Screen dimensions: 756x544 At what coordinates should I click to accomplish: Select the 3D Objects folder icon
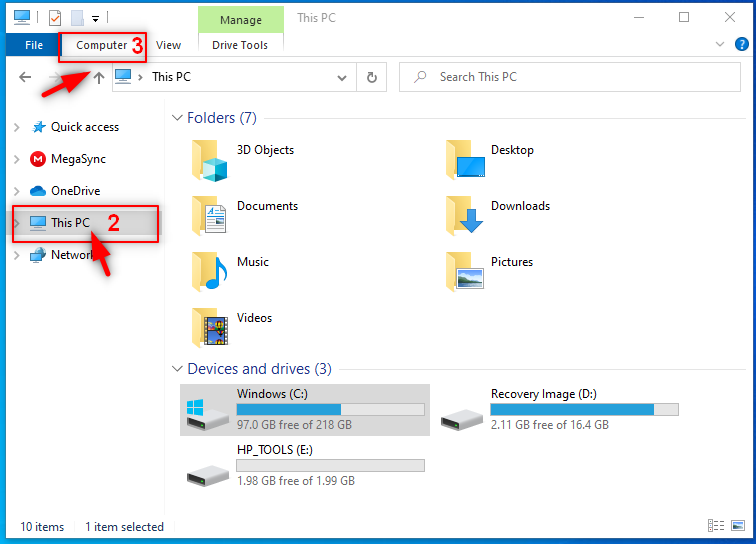(x=209, y=161)
